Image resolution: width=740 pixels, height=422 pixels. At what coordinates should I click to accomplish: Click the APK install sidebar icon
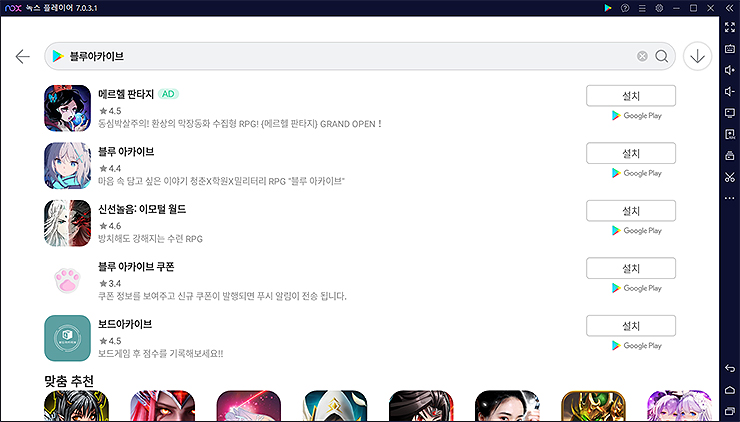(x=730, y=134)
